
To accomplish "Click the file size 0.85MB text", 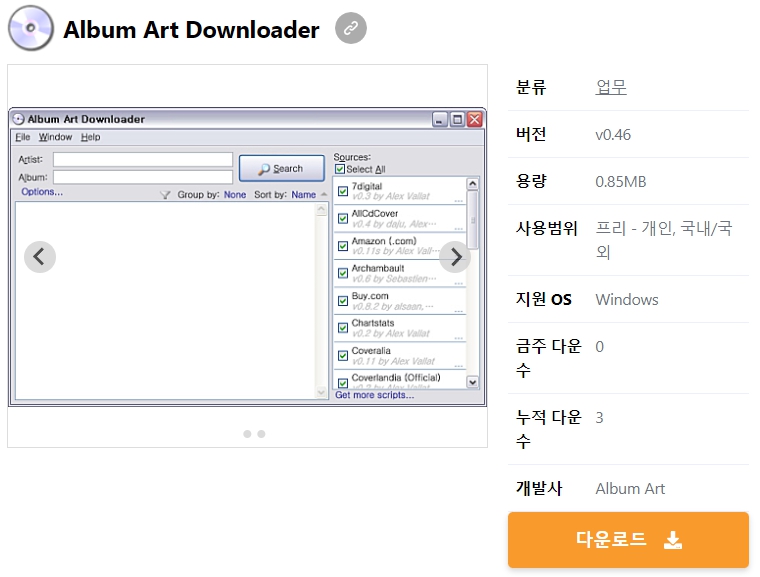I will [x=621, y=182].
